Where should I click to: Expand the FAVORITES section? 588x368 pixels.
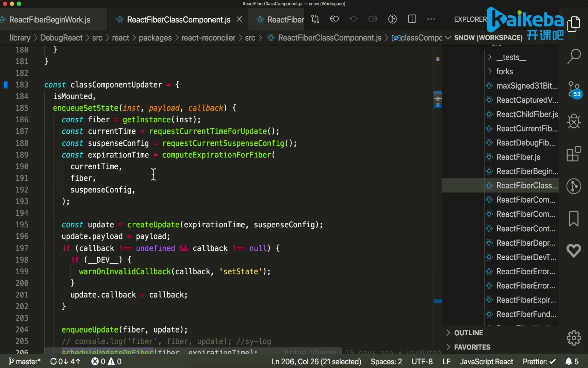coord(472,347)
